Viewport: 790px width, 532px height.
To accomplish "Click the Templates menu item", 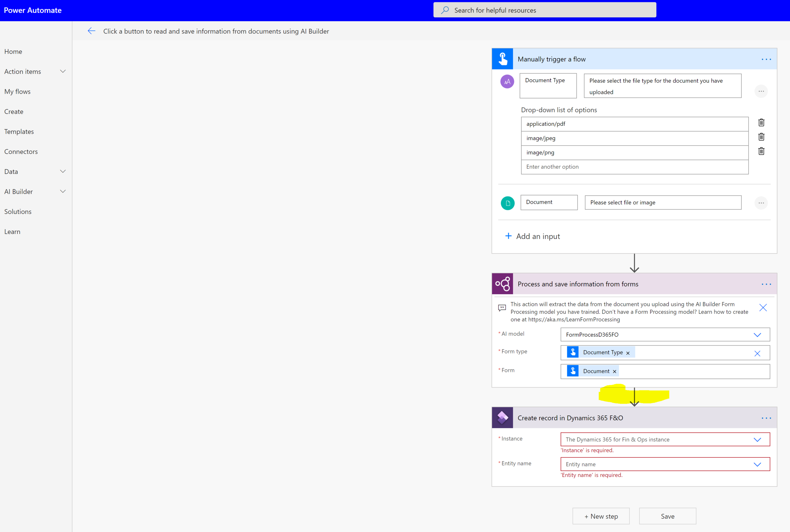I will click(x=19, y=131).
